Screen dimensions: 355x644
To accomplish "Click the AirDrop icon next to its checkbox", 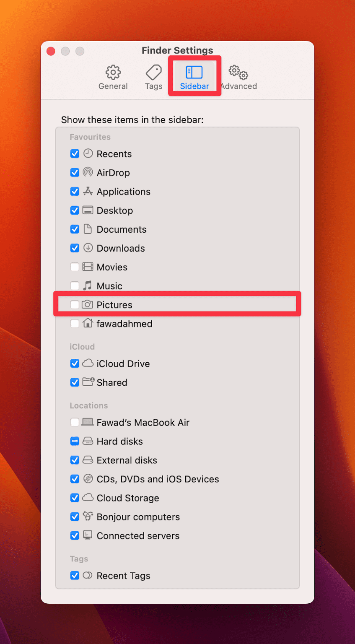I will tap(88, 172).
